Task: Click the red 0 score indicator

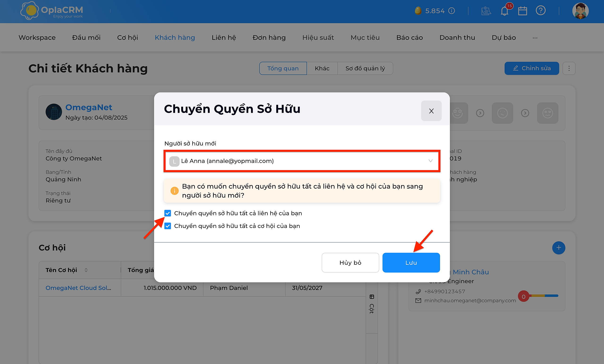Action: point(524,296)
